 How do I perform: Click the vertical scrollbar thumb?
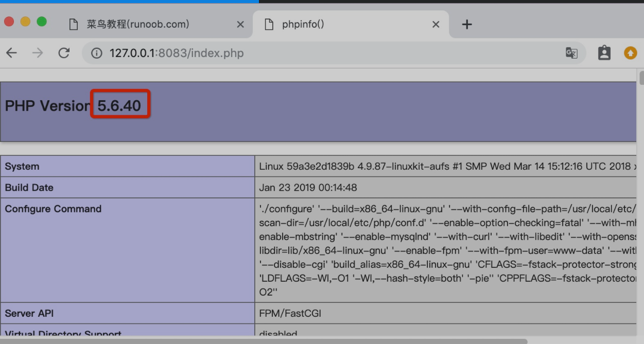641,78
